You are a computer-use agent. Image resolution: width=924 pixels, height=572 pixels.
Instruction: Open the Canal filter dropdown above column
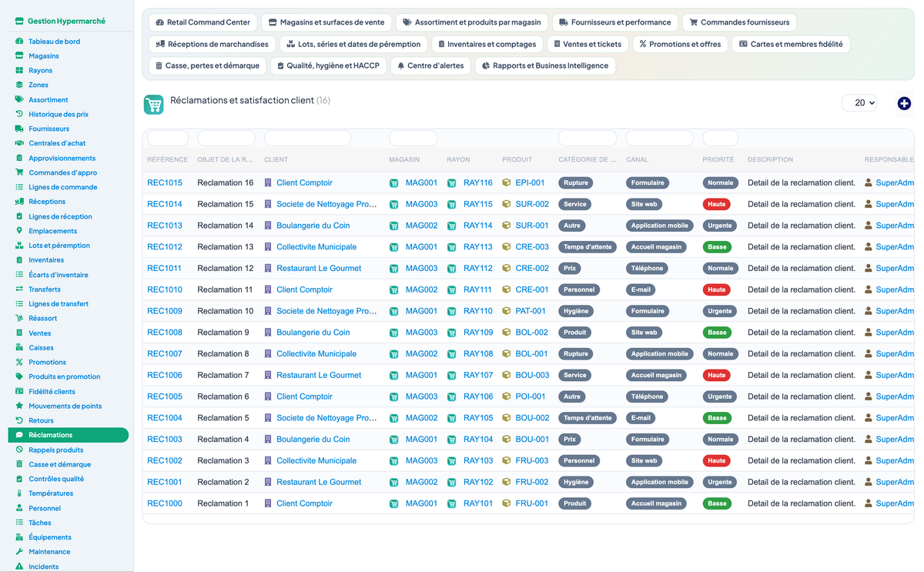(x=660, y=139)
